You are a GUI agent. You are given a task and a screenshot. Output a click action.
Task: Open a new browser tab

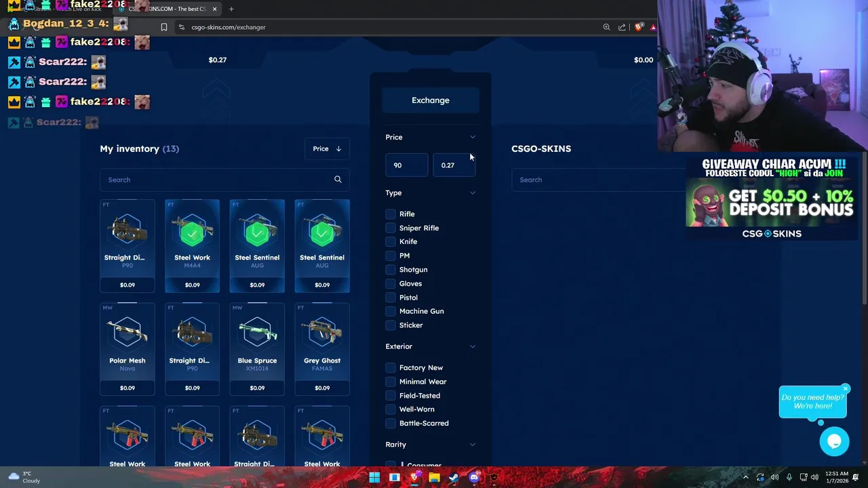[231, 9]
